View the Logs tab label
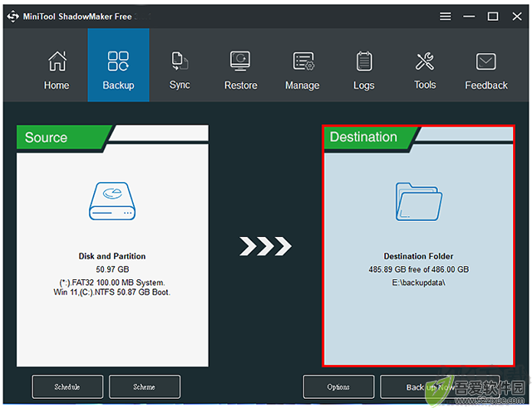 (x=364, y=86)
